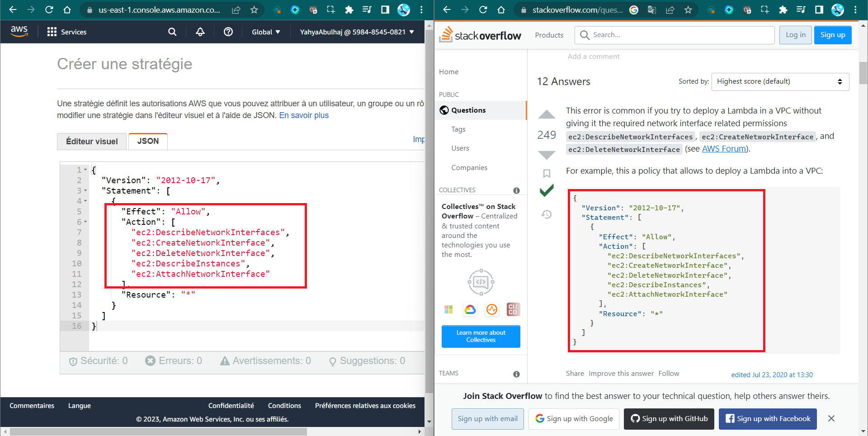Click Follow under the answer
Screen dimensions: 868x436
click(669, 373)
